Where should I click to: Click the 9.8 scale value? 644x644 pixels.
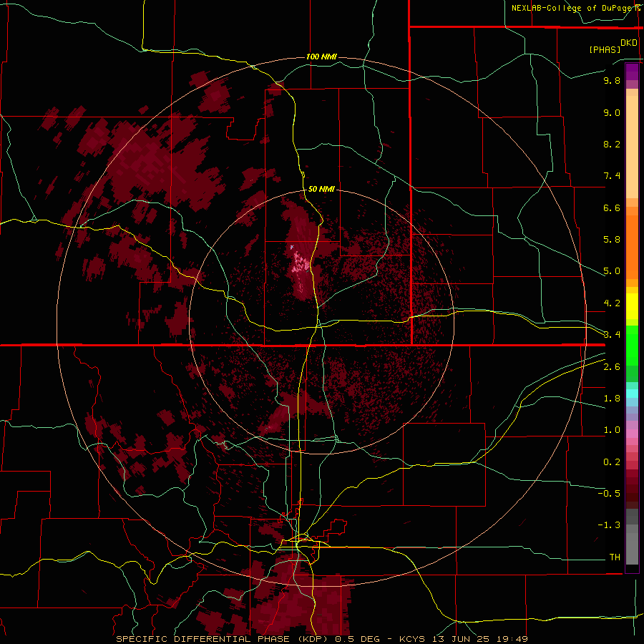(x=612, y=80)
